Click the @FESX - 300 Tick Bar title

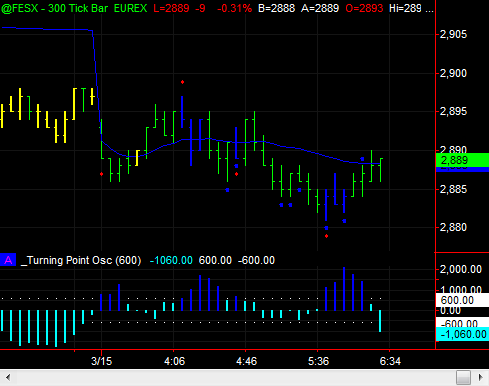click(55, 8)
